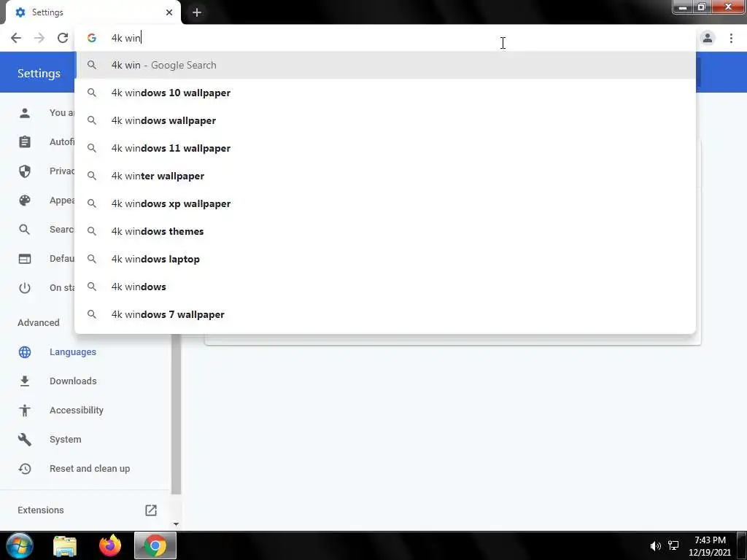Open Default browser via window icon

[25, 259]
